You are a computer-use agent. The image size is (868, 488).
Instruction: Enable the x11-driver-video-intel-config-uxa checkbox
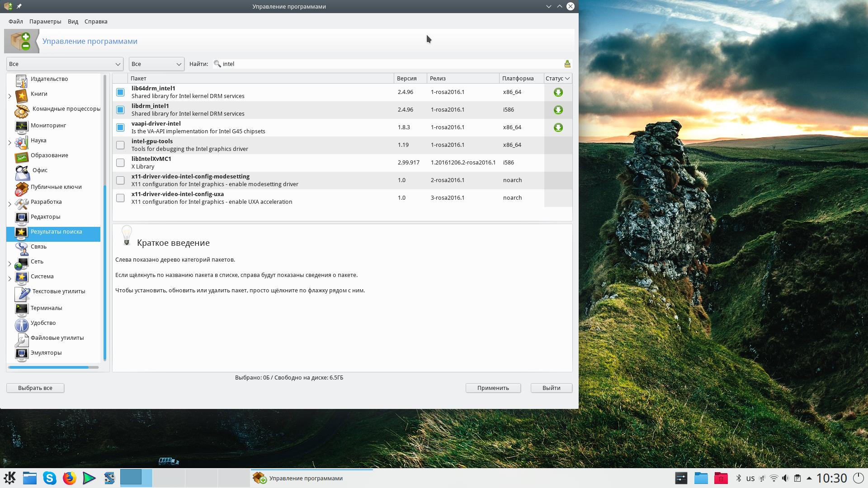120,198
